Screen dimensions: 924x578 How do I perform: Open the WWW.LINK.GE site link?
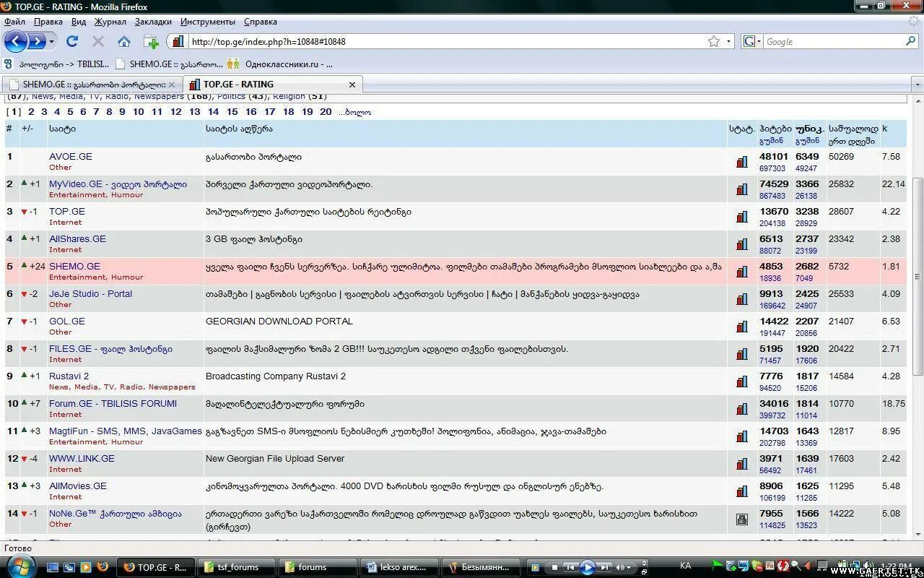pos(82,459)
